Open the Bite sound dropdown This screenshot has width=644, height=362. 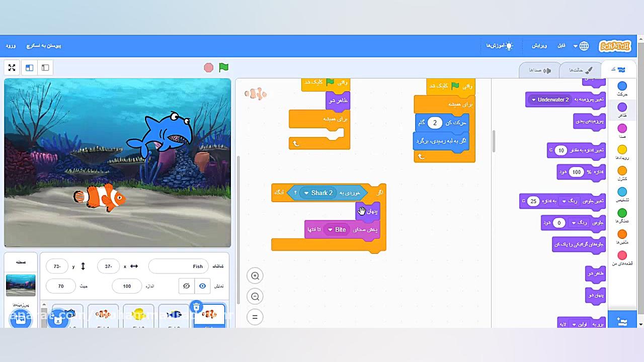click(337, 230)
